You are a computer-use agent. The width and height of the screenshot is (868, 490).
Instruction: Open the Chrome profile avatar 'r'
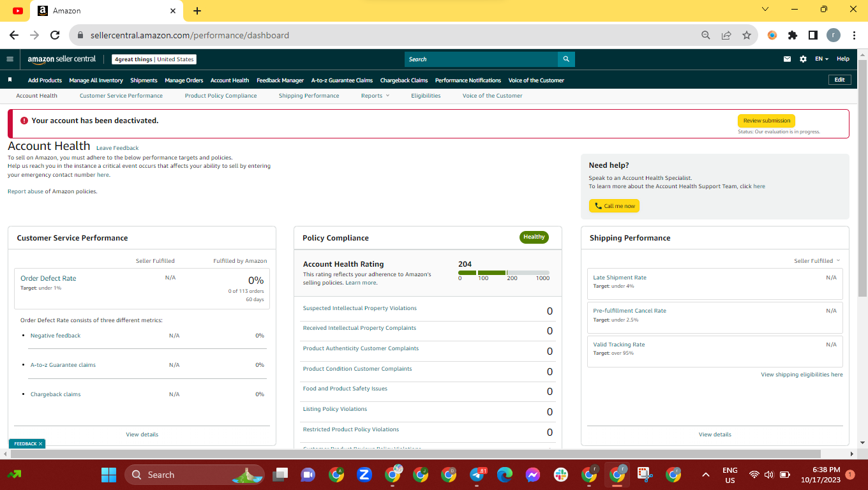[834, 35]
